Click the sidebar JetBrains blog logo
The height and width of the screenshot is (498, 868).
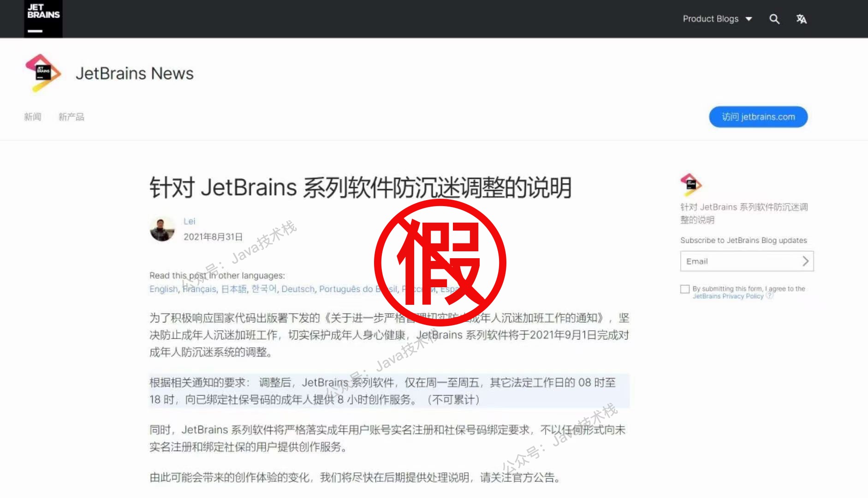click(x=690, y=184)
